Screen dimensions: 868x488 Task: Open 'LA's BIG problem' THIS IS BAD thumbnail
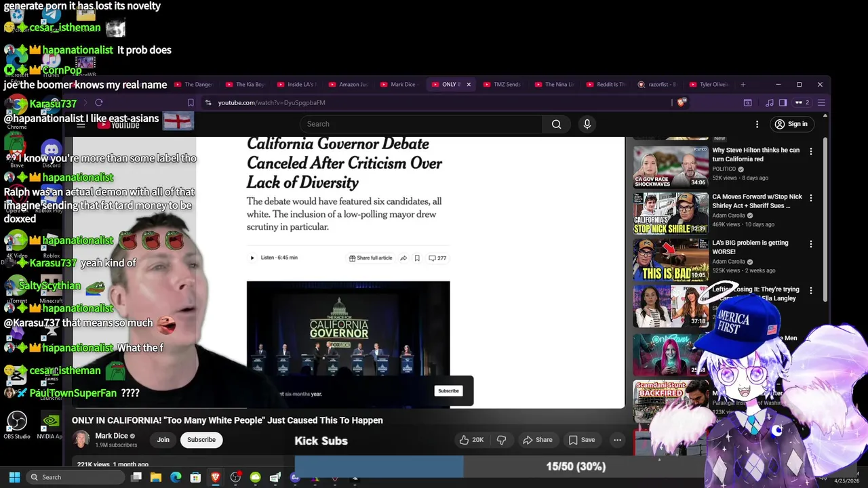pos(671,260)
